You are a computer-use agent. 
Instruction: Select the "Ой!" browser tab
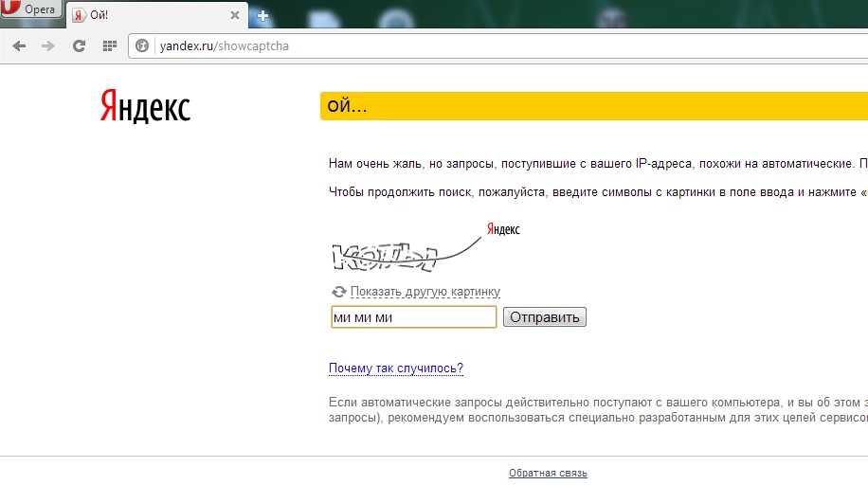point(156,15)
